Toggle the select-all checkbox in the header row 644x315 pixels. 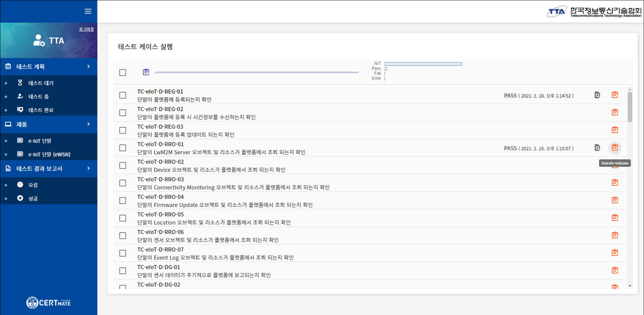[x=123, y=73]
